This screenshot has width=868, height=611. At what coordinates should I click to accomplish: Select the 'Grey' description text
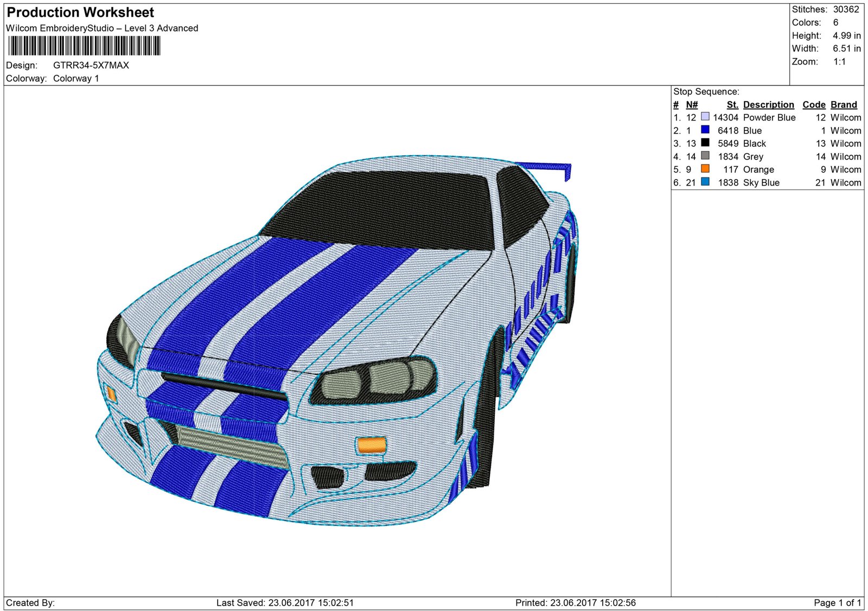point(753,156)
